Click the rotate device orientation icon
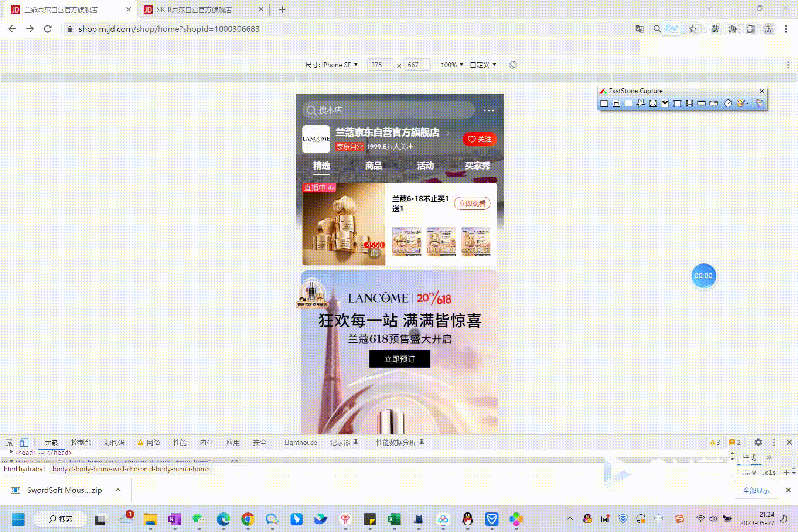Screen dimensions: 798x532 click(x=513, y=65)
